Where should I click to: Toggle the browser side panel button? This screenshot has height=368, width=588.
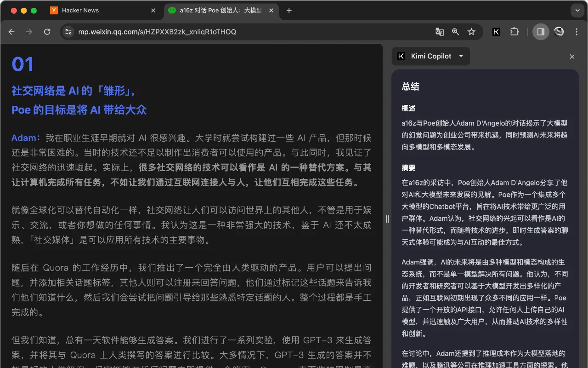(541, 32)
